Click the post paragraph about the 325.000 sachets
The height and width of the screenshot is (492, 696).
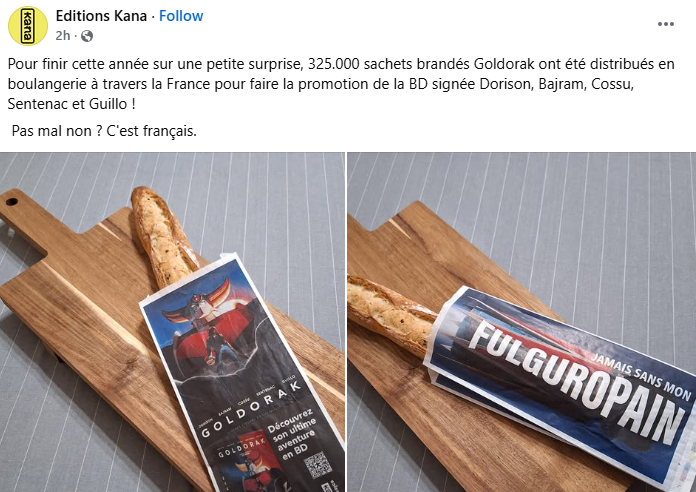click(341, 84)
